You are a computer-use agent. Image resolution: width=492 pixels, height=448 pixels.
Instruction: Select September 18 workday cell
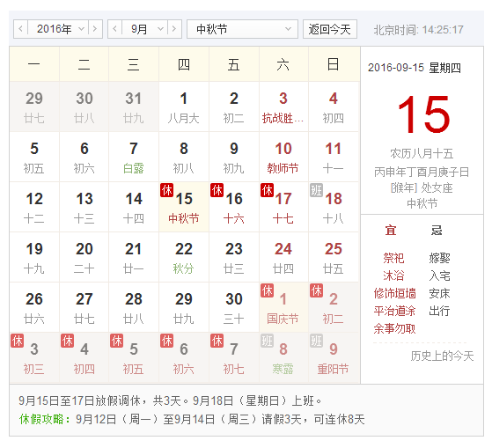[x=334, y=207]
